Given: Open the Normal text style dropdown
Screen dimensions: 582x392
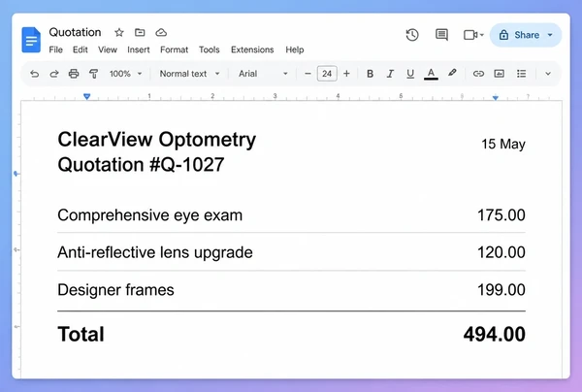Looking at the screenshot, I should (x=190, y=74).
